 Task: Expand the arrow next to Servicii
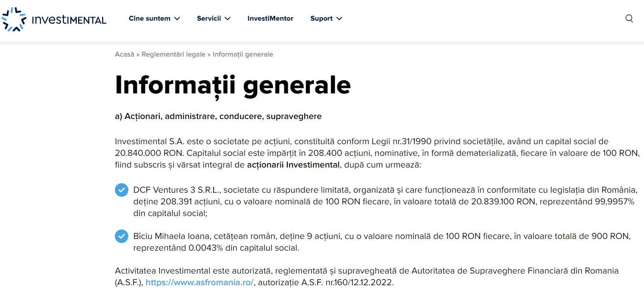[228, 19]
